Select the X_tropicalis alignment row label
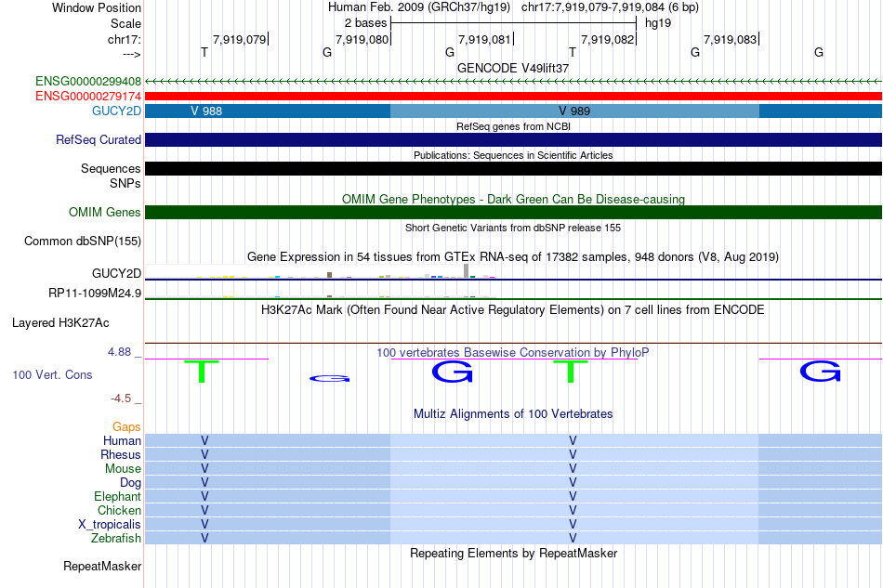The height and width of the screenshot is (588, 883). 110,525
